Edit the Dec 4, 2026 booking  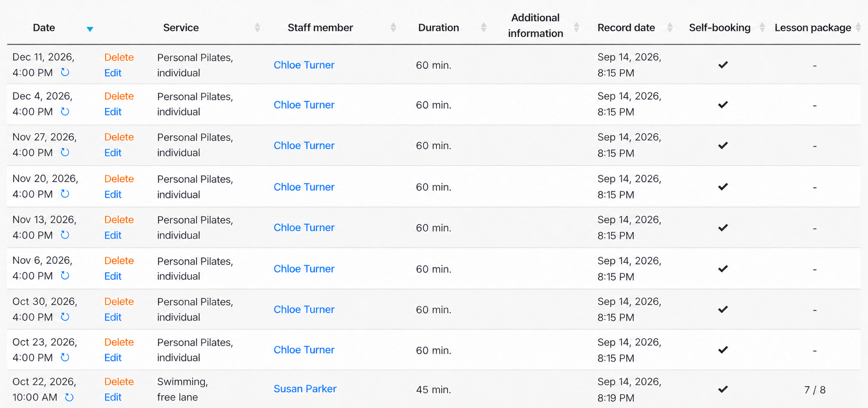(x=113, y=112)
